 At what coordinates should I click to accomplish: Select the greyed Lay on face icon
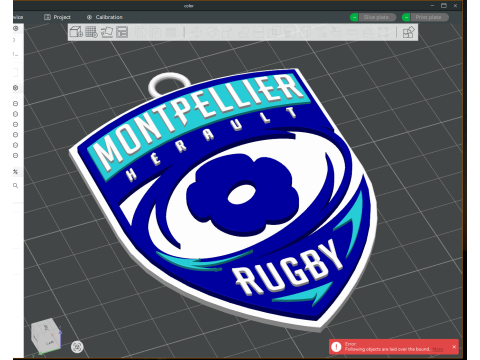243,32
